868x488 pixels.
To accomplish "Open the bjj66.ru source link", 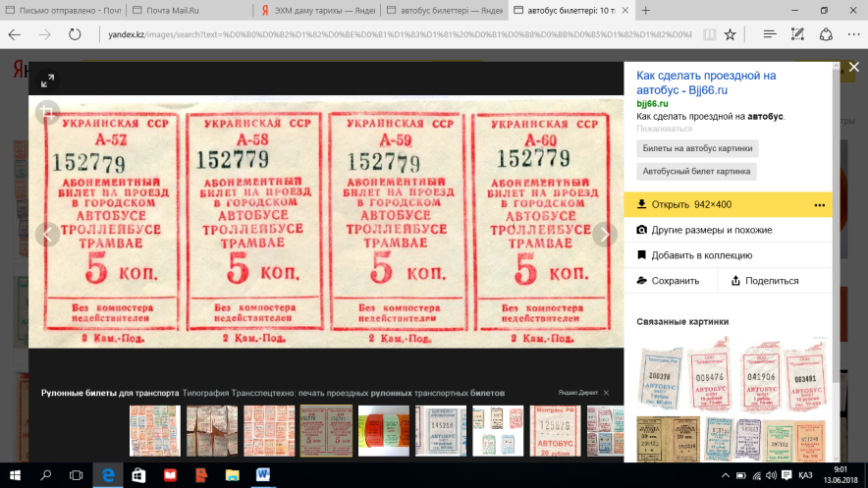I will (652, 103).
